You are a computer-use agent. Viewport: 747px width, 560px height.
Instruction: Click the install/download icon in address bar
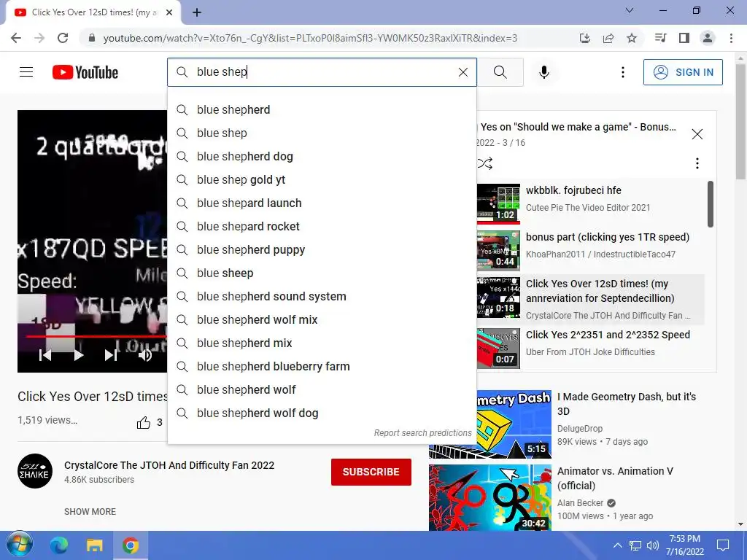pos(585,38)
